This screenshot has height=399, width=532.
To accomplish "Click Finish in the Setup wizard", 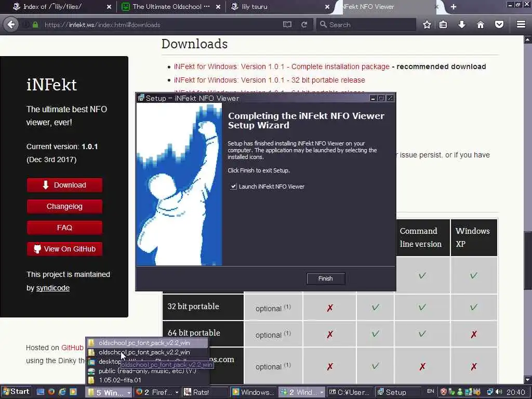I will (x=325, y=278).
